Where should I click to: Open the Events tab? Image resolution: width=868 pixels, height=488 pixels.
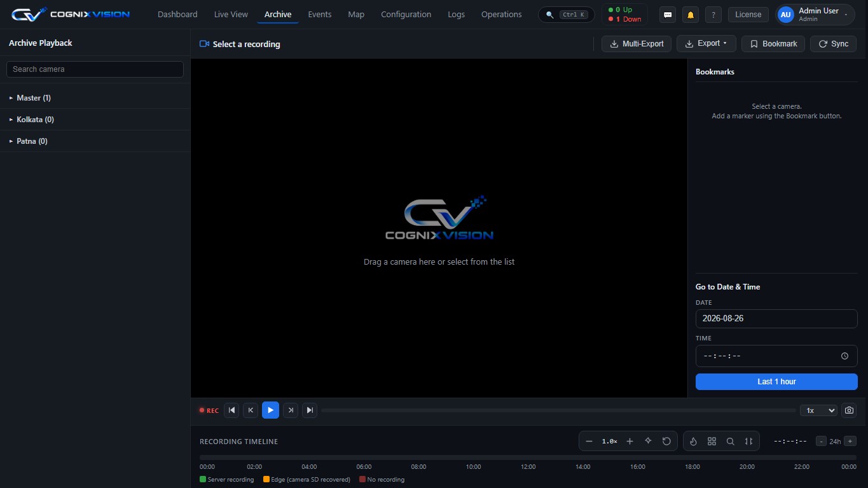click(320, 15)
